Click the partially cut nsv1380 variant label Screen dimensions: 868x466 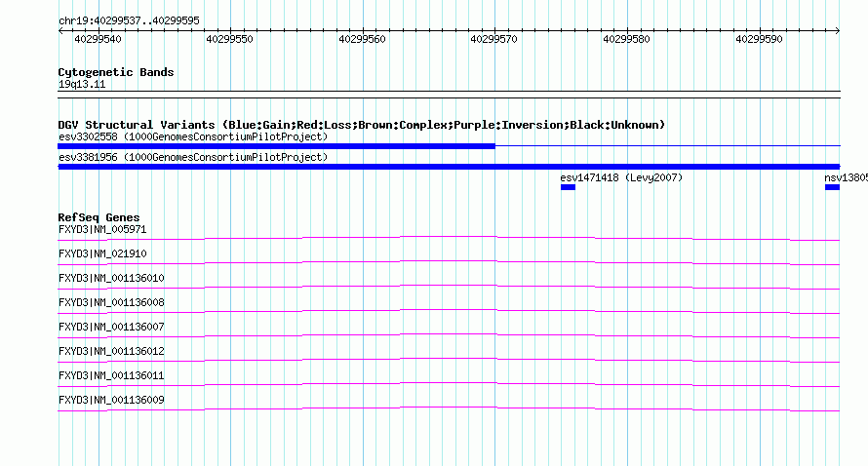click(846, 177)
